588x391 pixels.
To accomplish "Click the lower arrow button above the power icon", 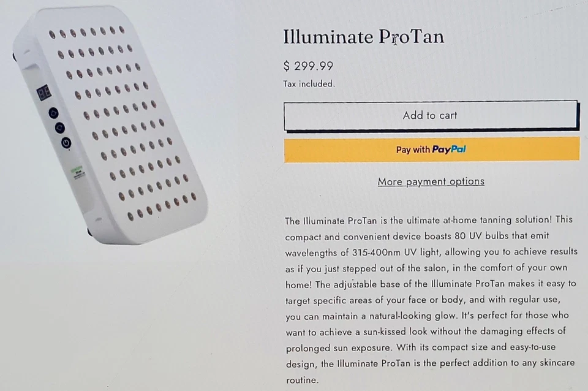I will tap(60, 127).
